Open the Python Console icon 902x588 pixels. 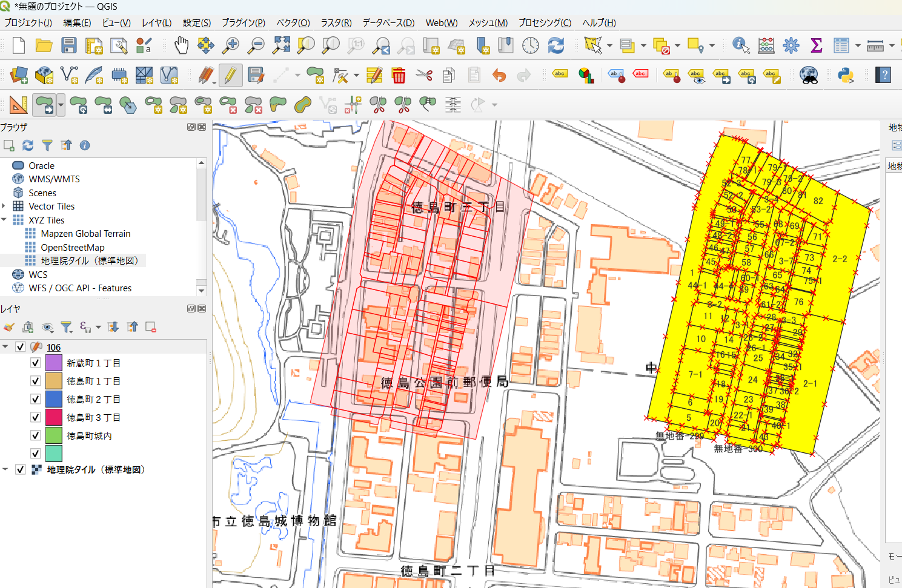[845, 76]
